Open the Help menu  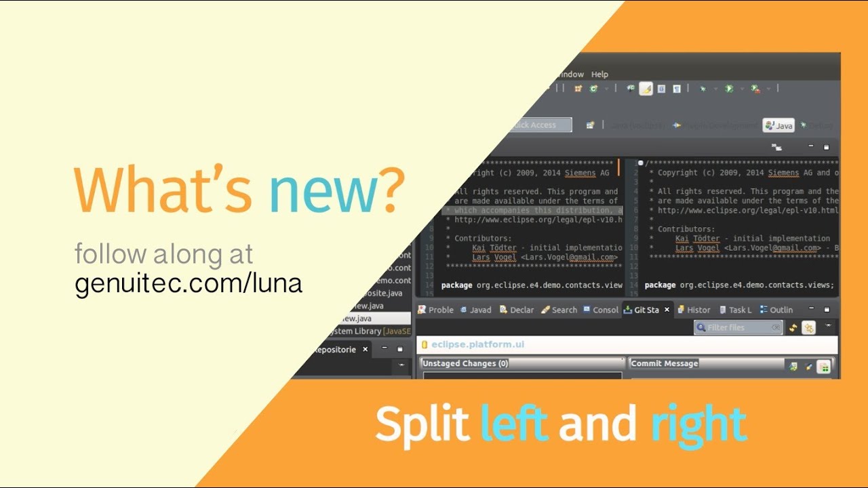(599, 75)
